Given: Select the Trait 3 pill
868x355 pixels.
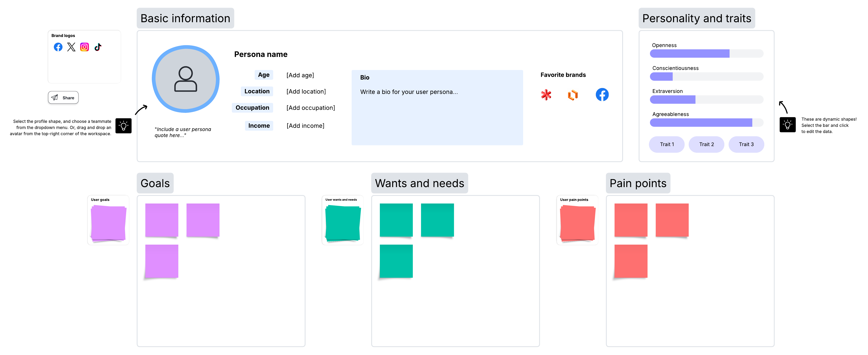Looking at the screenshot, I should tap(746, 144).
